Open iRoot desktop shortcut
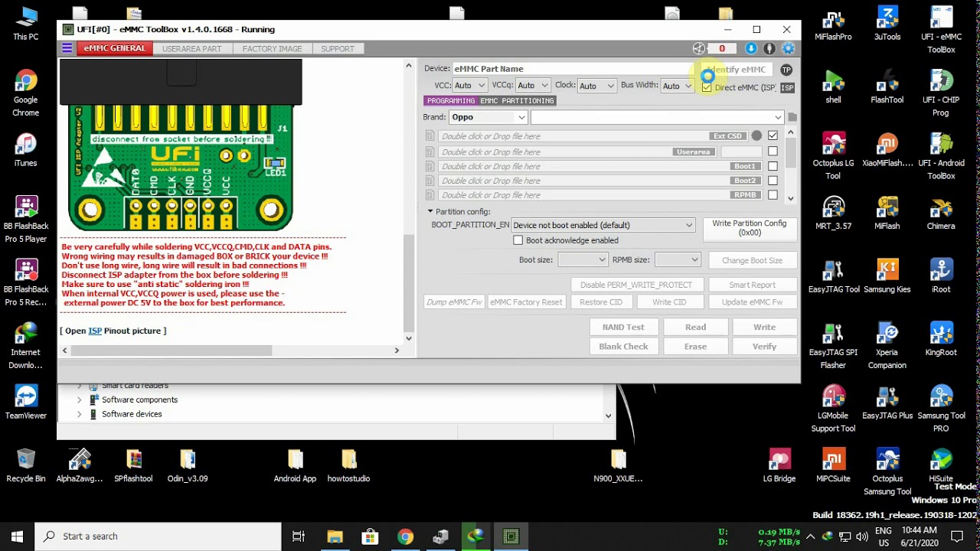Image resolution: width=980 pixels, height=551 pixels. click(x=941, y=277)
